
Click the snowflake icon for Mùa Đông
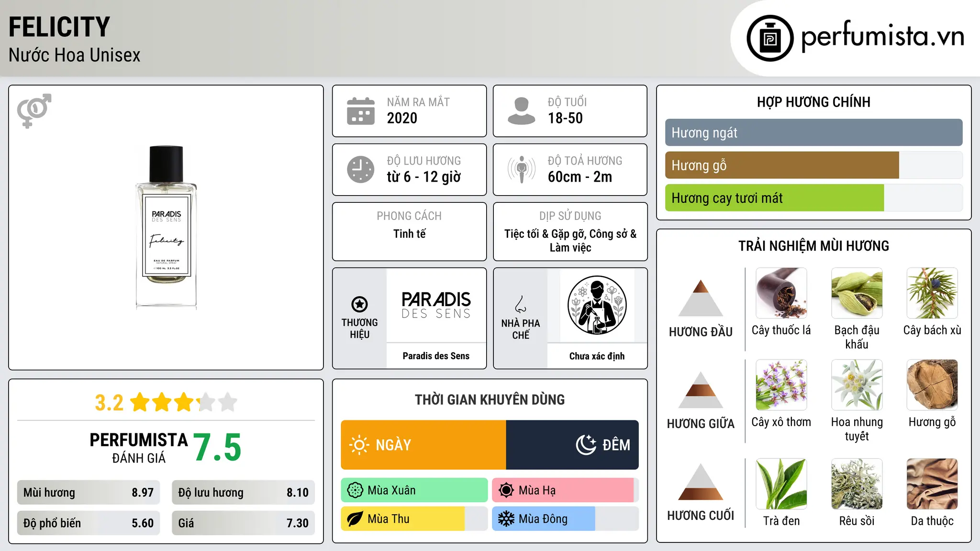point(506,519)
